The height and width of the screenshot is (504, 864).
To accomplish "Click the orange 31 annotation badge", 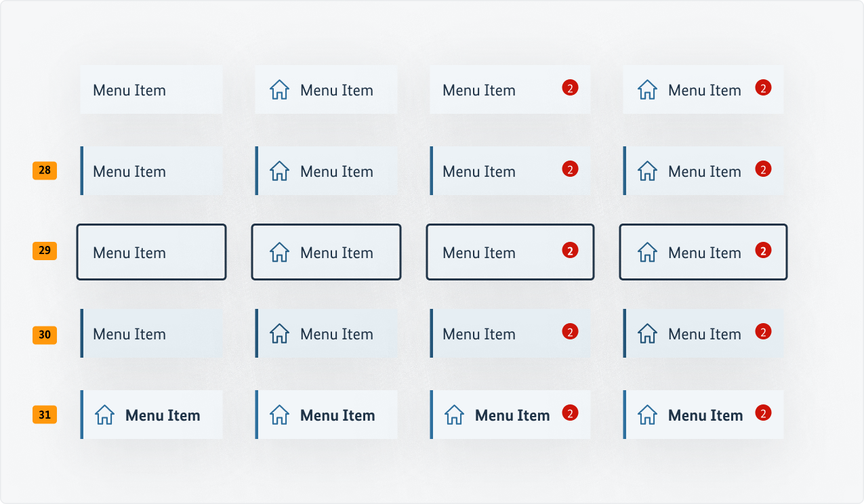I will coord(45,415).
